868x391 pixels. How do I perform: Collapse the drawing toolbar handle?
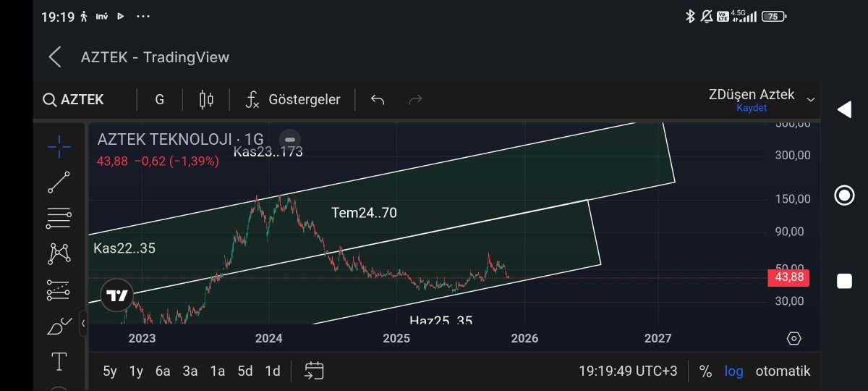(83, 323)
